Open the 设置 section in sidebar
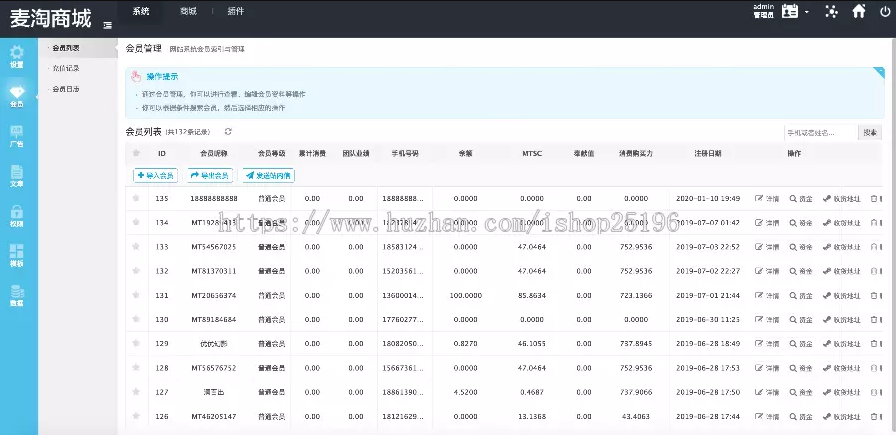The image size is (896, 435). pyautogui.click(x=16, y=56)
